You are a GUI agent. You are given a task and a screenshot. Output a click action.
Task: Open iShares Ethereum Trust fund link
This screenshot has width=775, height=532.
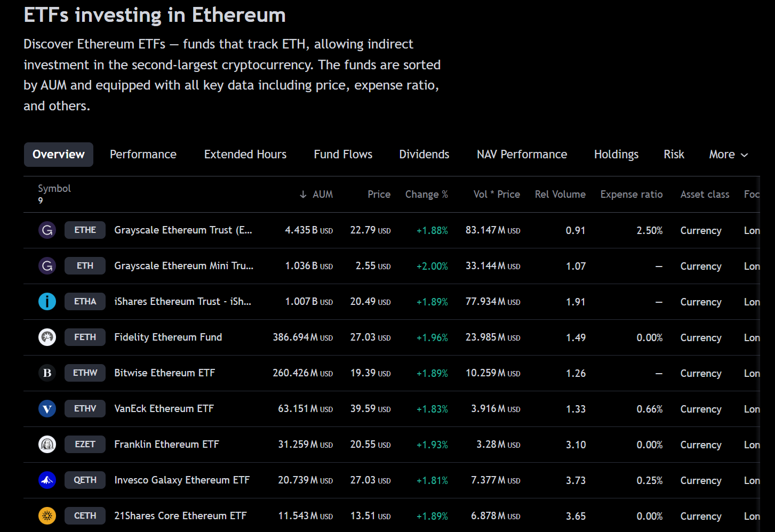[x=182, y=302]
